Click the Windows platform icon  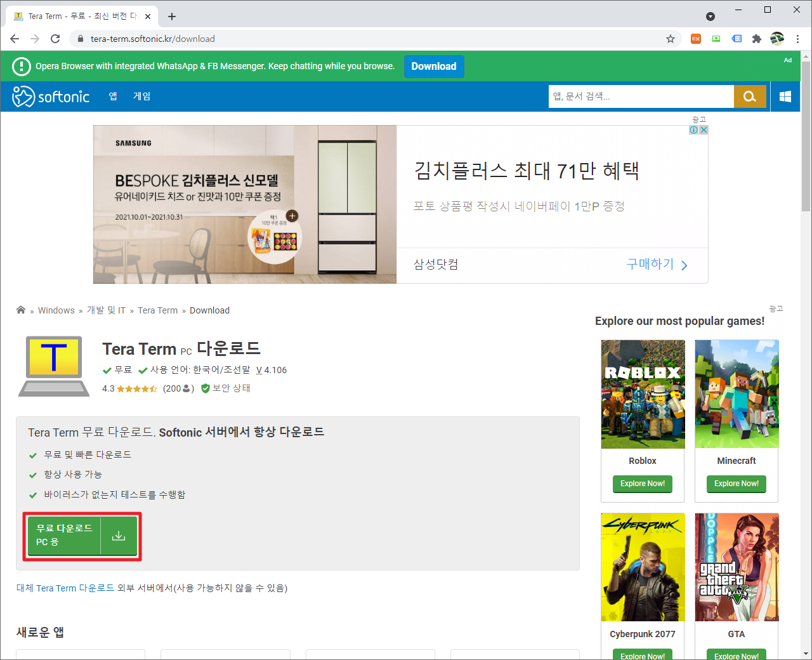pyautogui.click(x=785, y=96)
